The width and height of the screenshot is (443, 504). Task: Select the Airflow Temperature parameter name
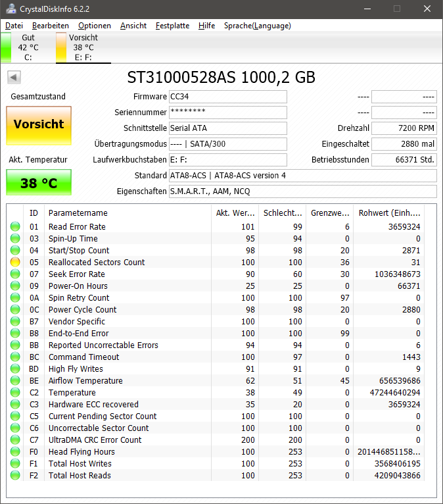tap(85, 381)
